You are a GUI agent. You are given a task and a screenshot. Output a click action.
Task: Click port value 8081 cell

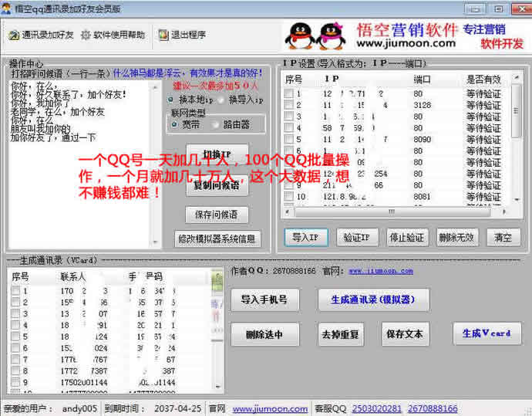click(x=422, y=197)
